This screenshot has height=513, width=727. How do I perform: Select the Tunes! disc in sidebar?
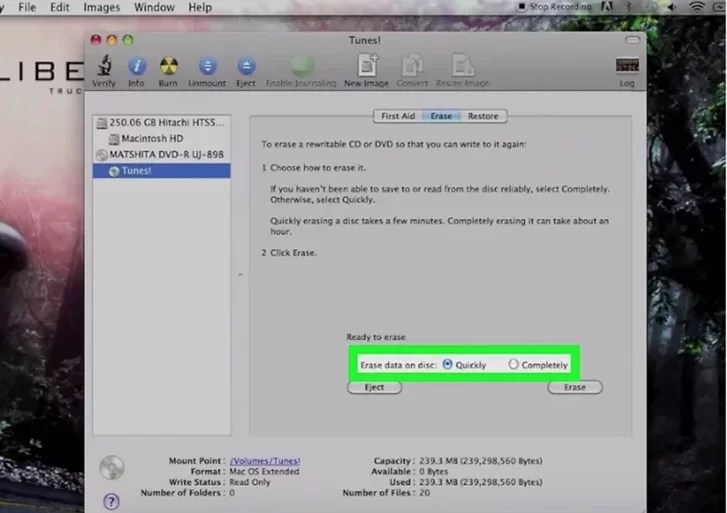[161, 171]
